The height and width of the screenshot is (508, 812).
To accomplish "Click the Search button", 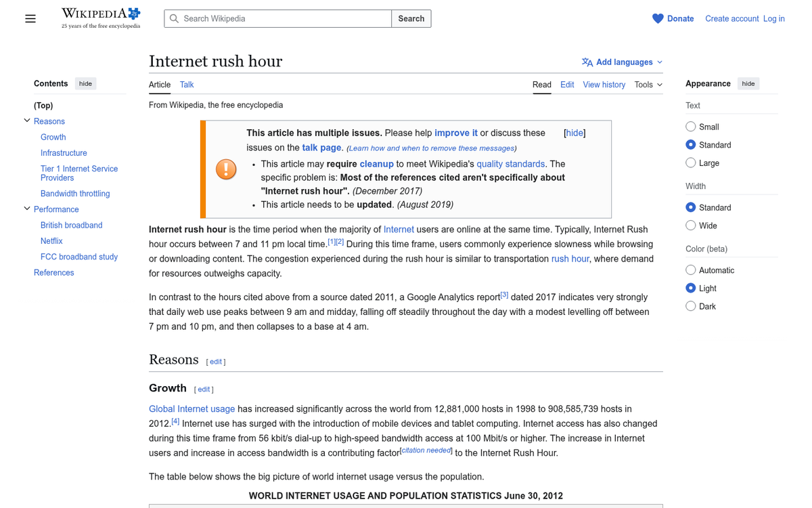I will point(411,18).
